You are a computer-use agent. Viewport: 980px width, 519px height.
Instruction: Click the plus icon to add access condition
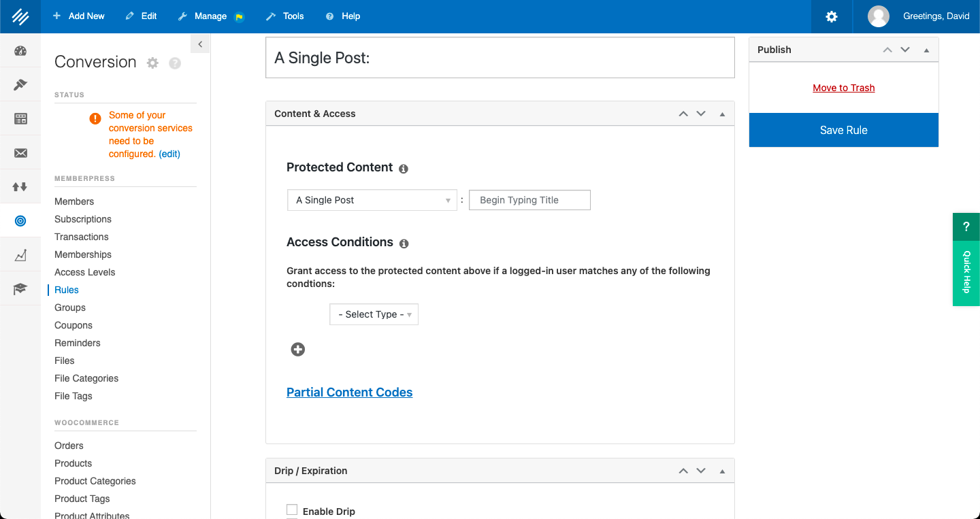297,350
